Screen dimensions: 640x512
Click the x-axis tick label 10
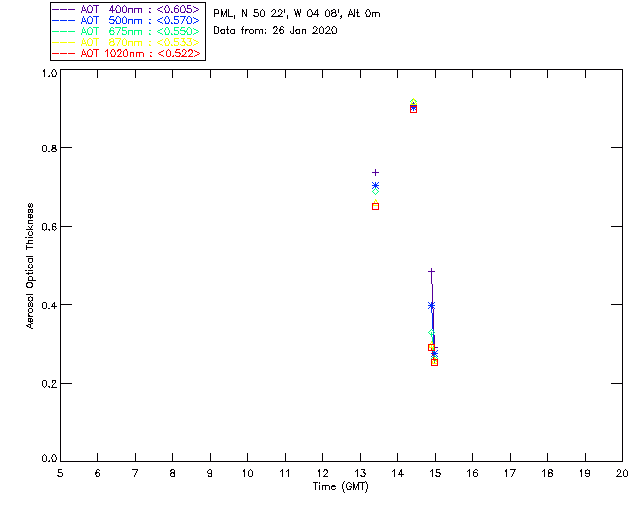pyautogui.click(x=247, y=473)
